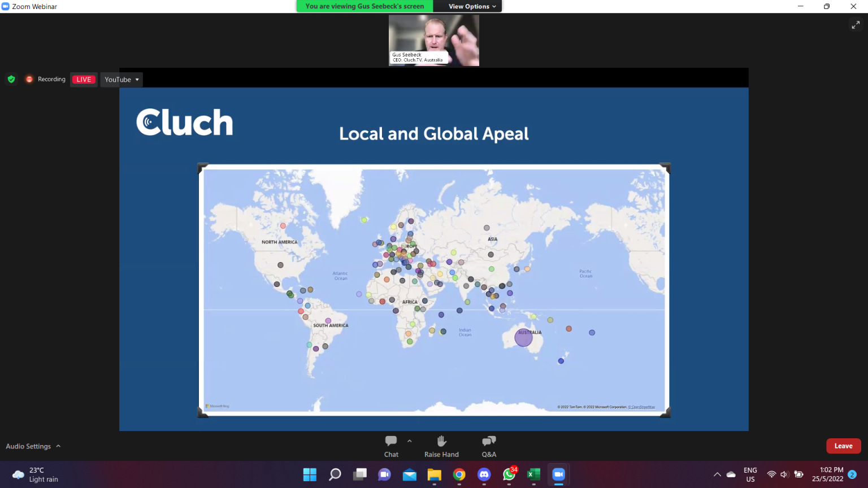
Task: Open WhatsApp from the taskbar
Action: [509, 475]
